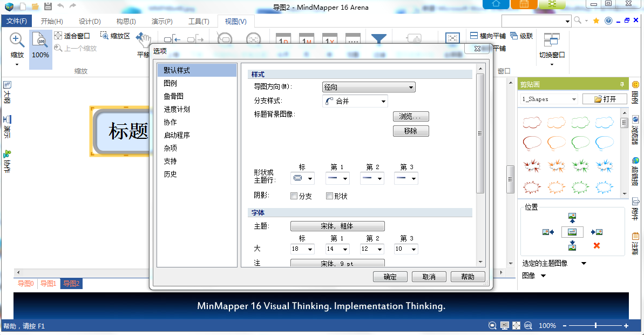Image resolution: width=644 pixels, height=335 pixels.
Task: Click the zoom slider in the status bar
Action: click(595, 326)
